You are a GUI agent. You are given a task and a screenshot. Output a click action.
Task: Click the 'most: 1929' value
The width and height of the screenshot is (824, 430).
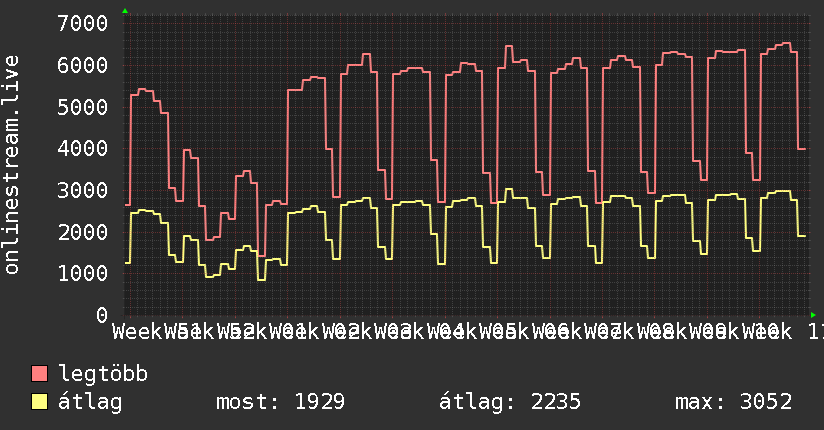pos(281,402)
